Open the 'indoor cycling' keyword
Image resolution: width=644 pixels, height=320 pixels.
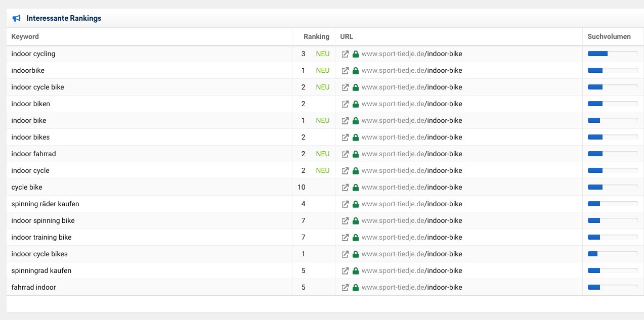click(x=33, y=54)
